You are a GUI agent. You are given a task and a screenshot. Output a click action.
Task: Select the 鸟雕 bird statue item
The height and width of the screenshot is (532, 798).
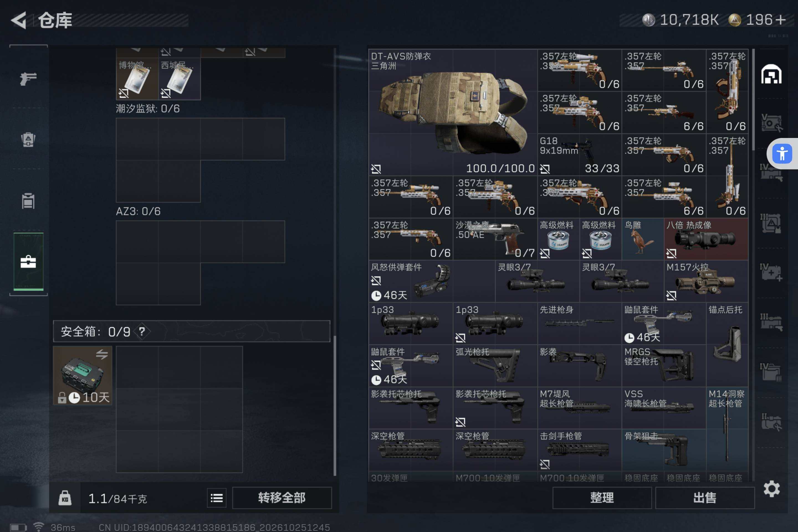643,239
